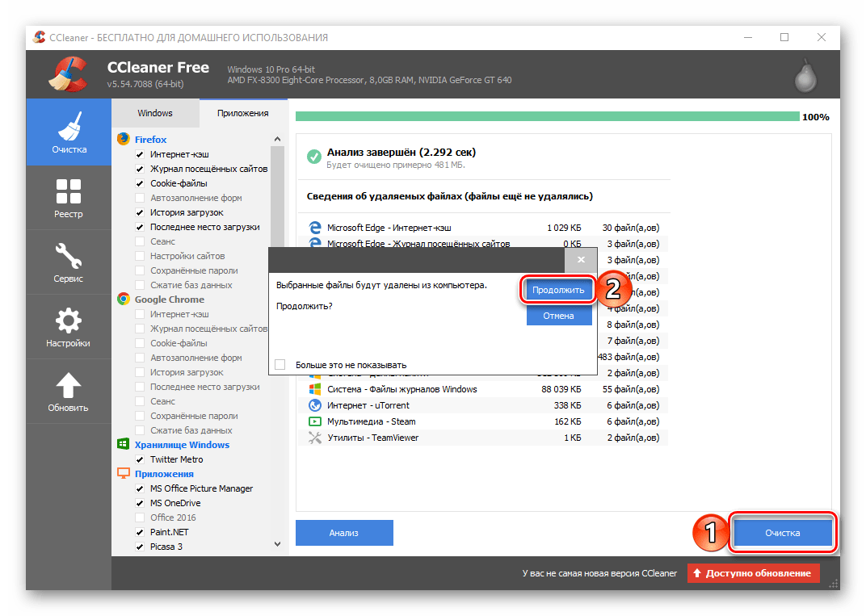Click the Steam multimedia entry icon
Screen dimensions: 866x616
(314, 421)
